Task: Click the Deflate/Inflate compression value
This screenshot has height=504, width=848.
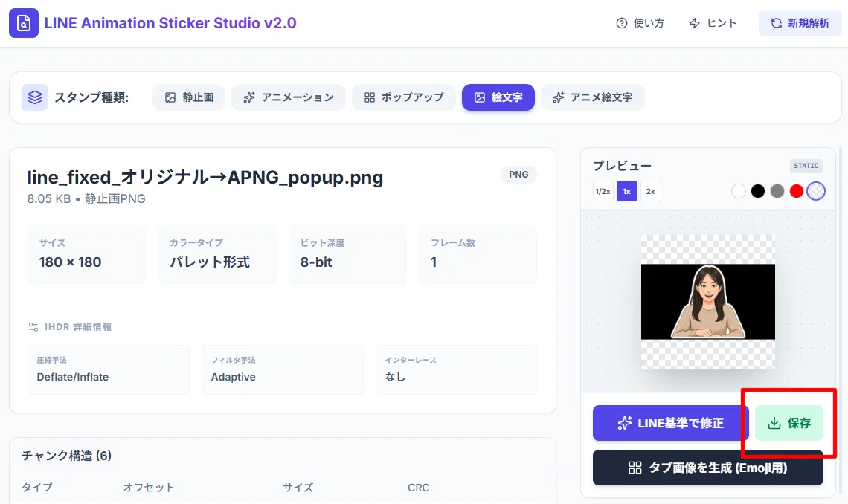Action: pos(72,377)
